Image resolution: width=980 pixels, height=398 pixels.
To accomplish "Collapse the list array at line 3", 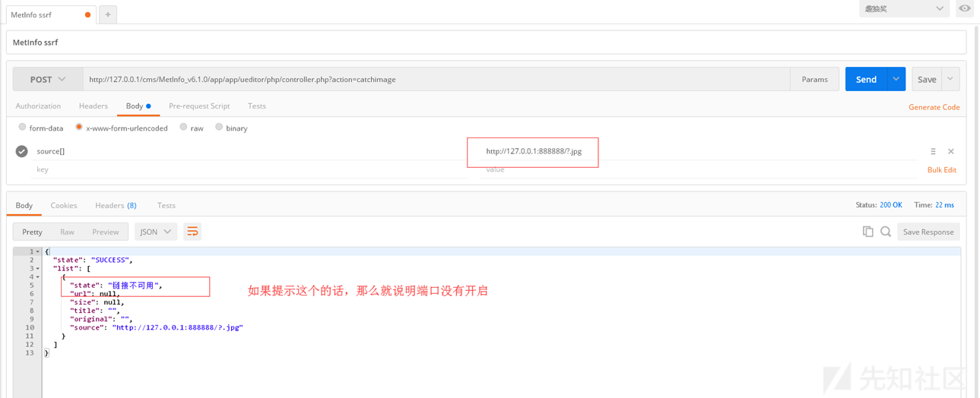I will 38,268.
